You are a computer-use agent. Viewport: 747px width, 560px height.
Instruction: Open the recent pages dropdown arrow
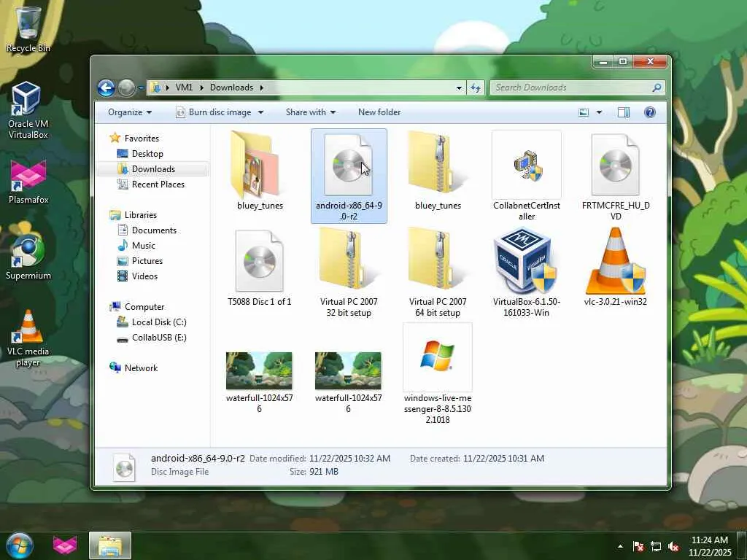coord(141,87)
